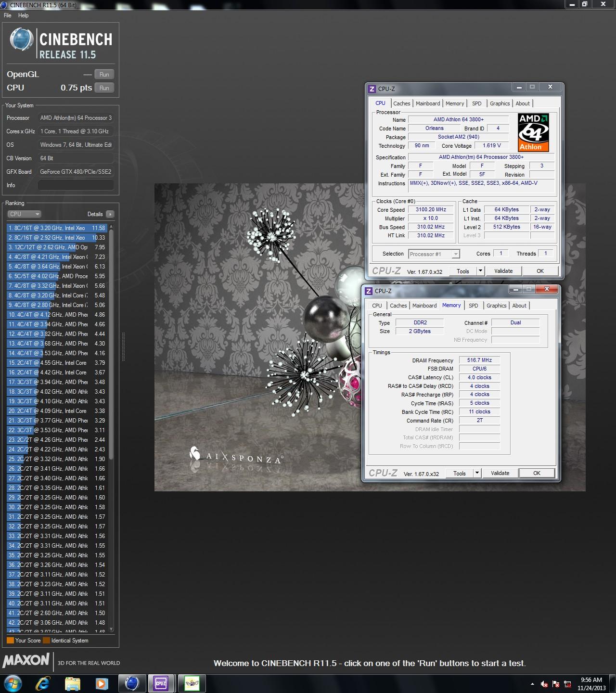Click Validate in CPU-Z Memory window
Viewport: 616px width, 693px height.
point(500,473)
